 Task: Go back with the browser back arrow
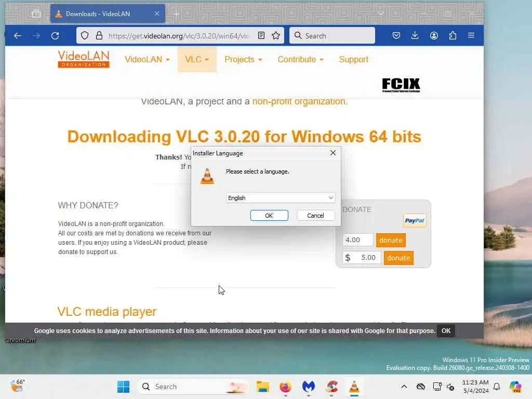tap(18, 36)
